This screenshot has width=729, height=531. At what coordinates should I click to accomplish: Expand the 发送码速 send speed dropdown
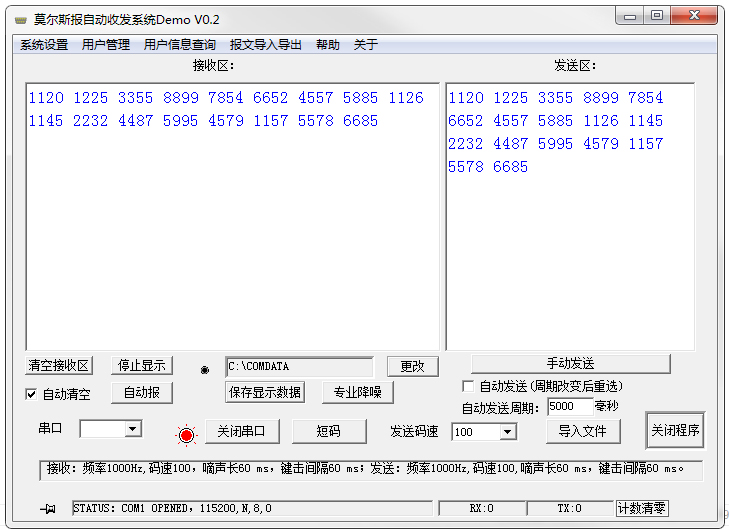tap(507, 432)
